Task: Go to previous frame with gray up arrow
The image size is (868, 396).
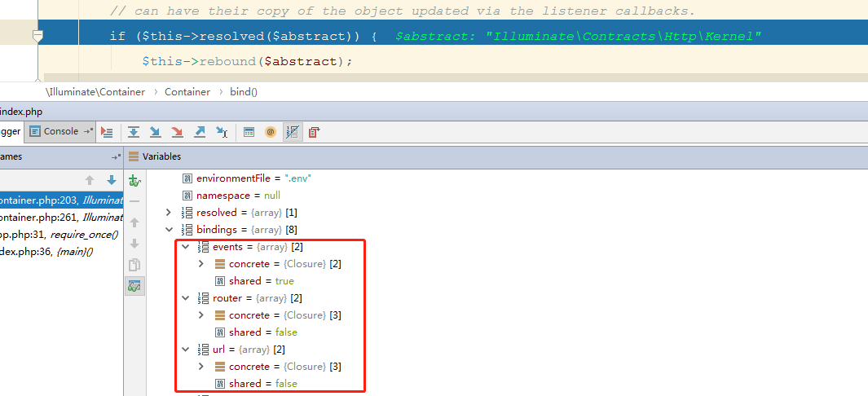Action: [90, 180]
